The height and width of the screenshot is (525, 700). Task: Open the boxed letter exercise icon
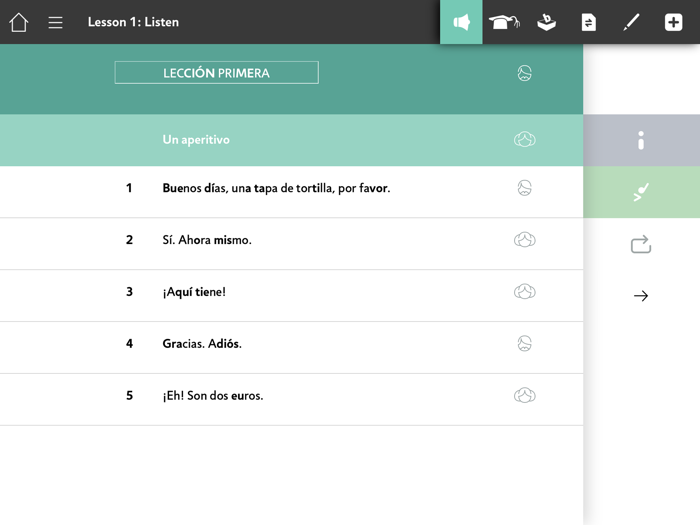tap(546, 22)
